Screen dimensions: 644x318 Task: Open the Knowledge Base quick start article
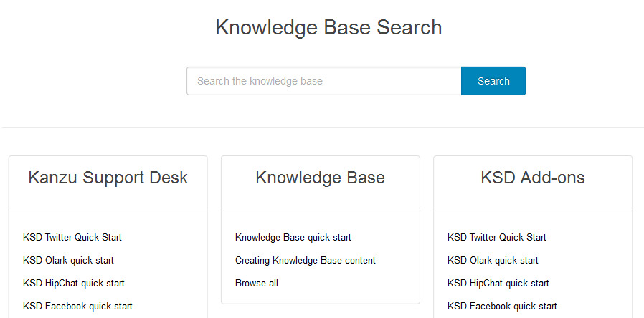(293, 237)
